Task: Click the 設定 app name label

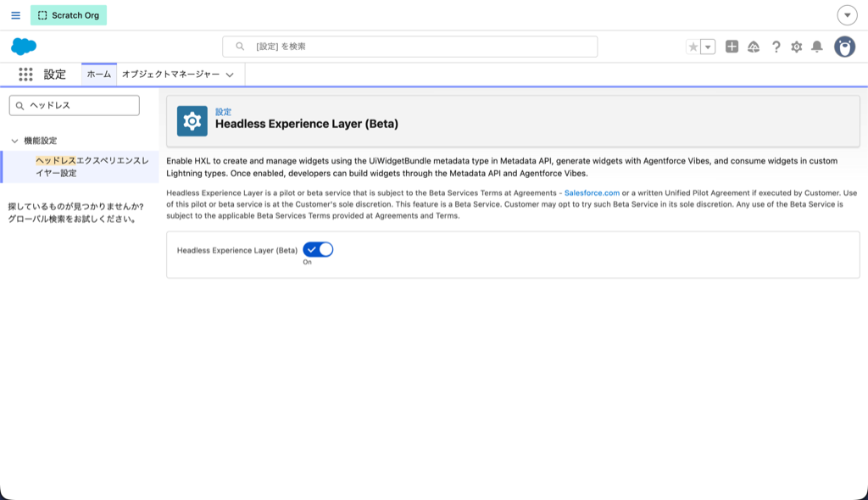Action: 55,75
